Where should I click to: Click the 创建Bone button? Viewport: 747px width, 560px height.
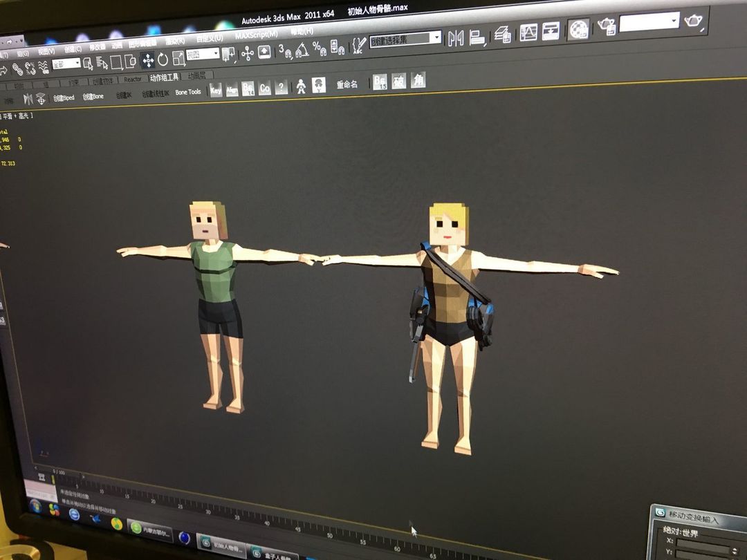(x=93, y=96)
